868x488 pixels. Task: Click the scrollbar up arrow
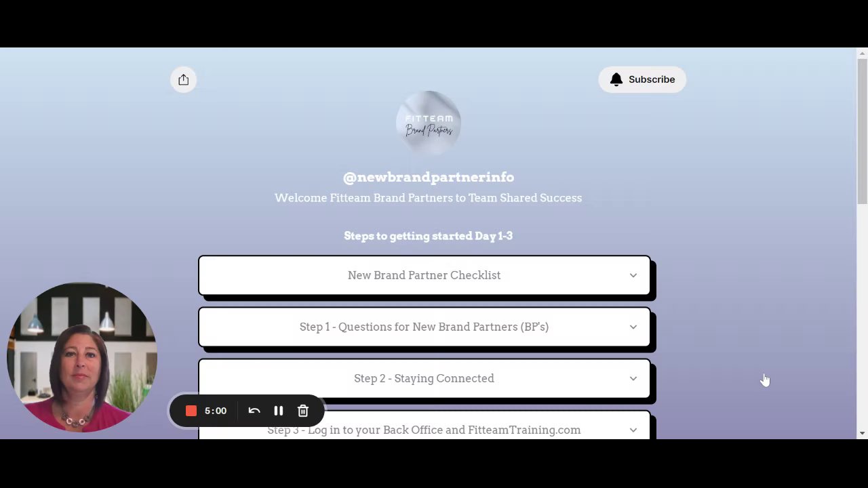862,53
